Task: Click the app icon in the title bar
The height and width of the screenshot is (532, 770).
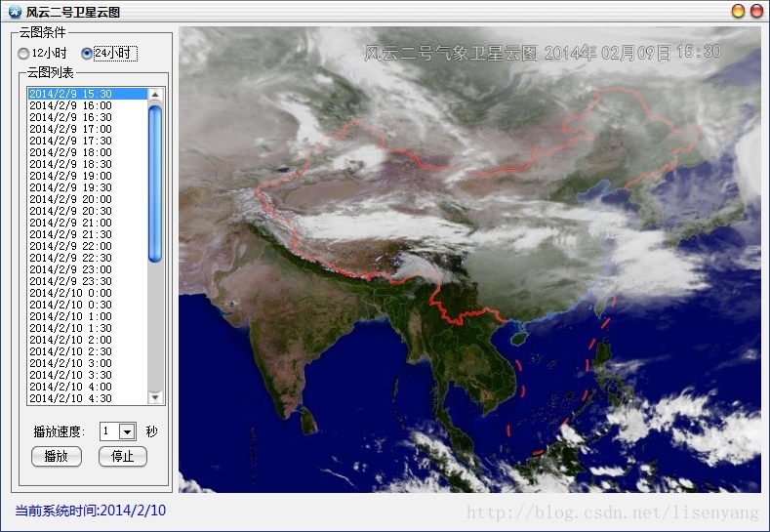Action: [15, 11]
